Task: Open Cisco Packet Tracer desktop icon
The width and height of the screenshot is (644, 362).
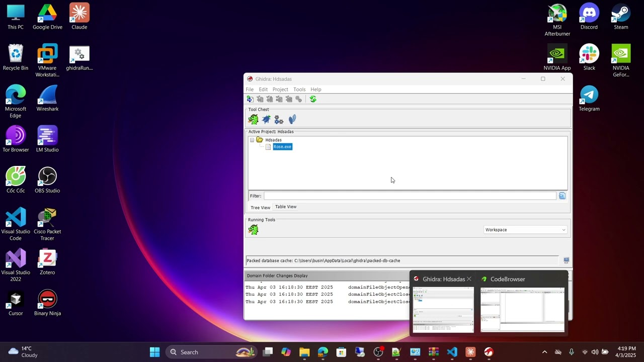Action: tap(47, 224)
